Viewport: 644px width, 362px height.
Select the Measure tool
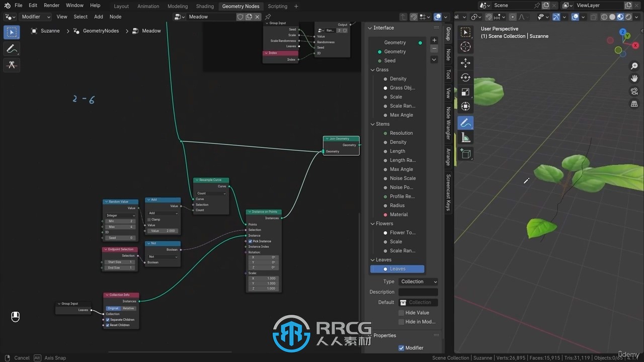(x=465, y=138)
